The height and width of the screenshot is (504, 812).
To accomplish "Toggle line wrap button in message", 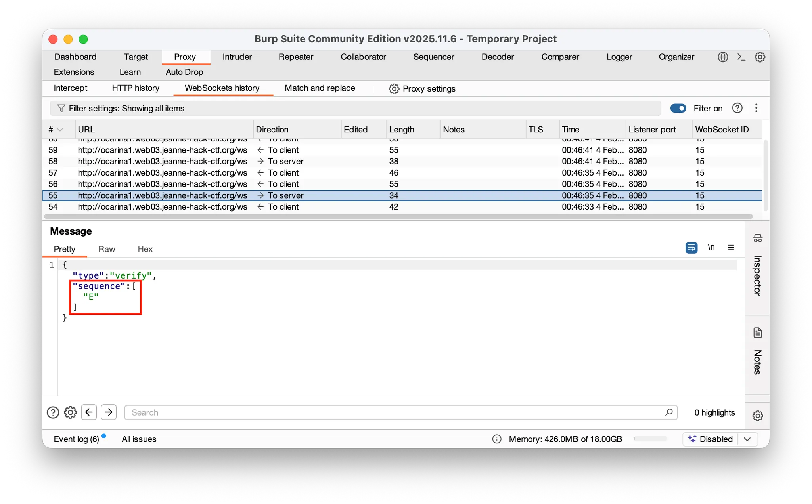I will [691, 248].
